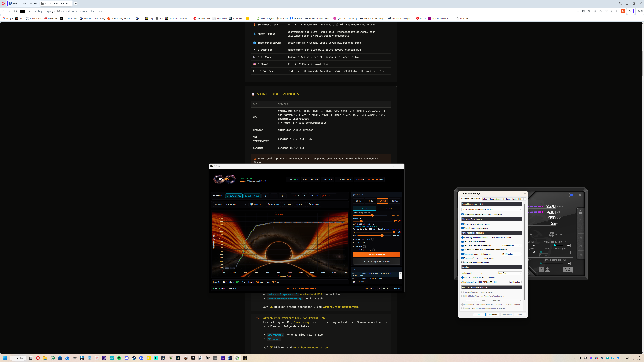The image size is (644, 362).
Task: Open Replay in NV-UV toolbar
Action: 300,204
